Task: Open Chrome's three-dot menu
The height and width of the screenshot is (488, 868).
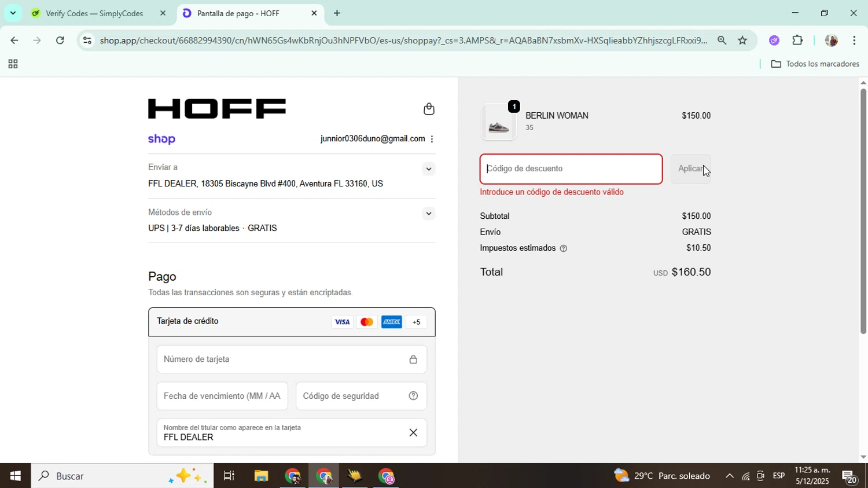Action: 855,41
